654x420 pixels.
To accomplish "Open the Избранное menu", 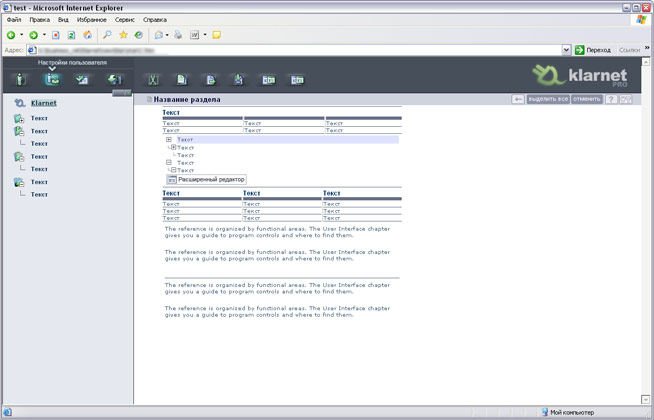I will [x=89, y=19].
